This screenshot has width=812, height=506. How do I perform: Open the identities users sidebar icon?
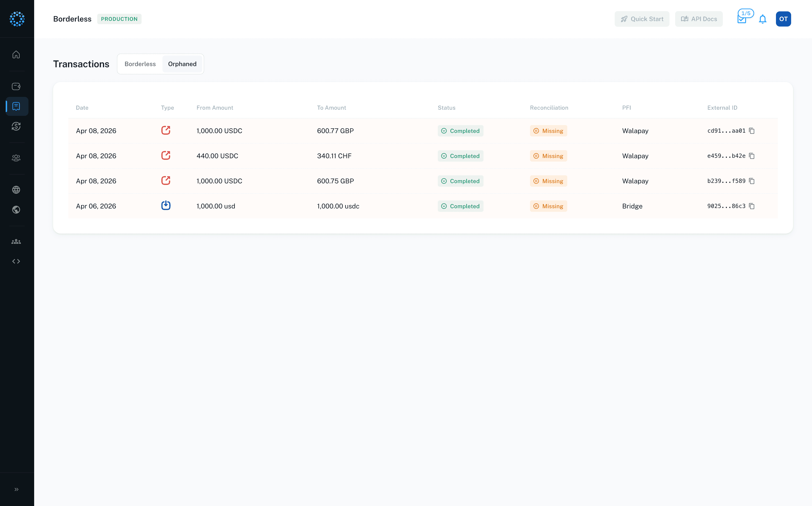[16, 158]
